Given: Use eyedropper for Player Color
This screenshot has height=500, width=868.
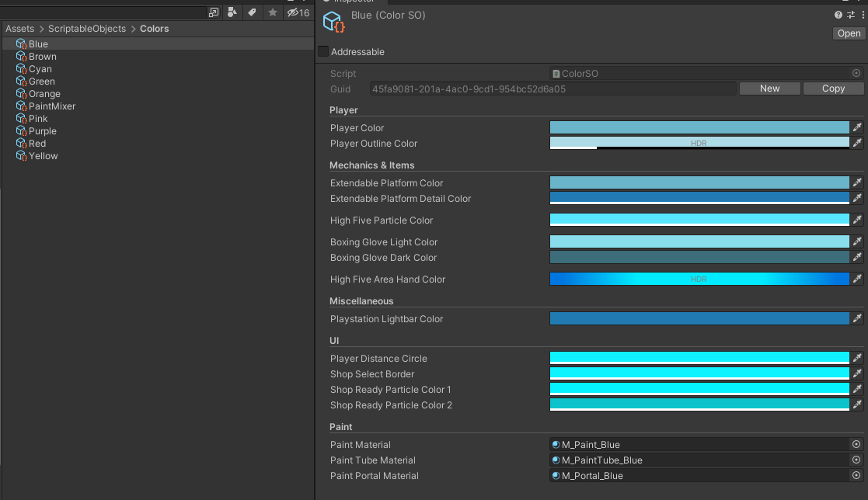Looking at the screenshot, I should [857, 127].
